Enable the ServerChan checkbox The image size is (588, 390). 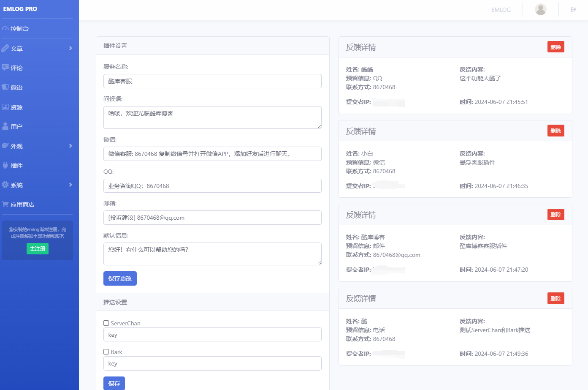tap(106, 323)
